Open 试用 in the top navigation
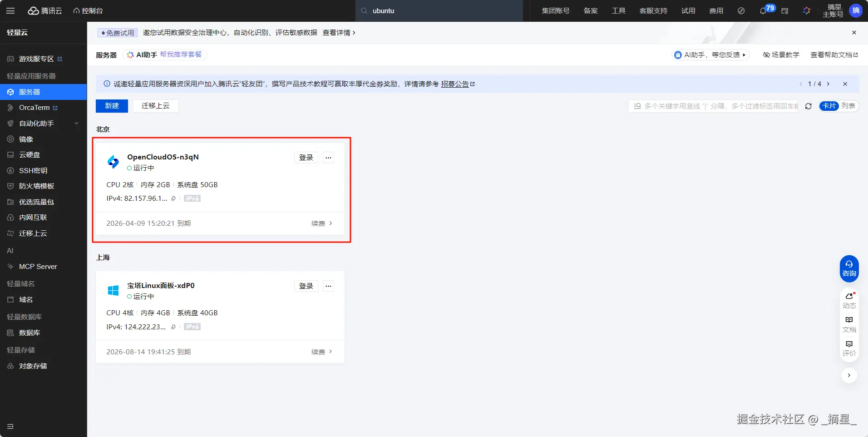This screenshot has height=437, width=868. pos(688,11)
